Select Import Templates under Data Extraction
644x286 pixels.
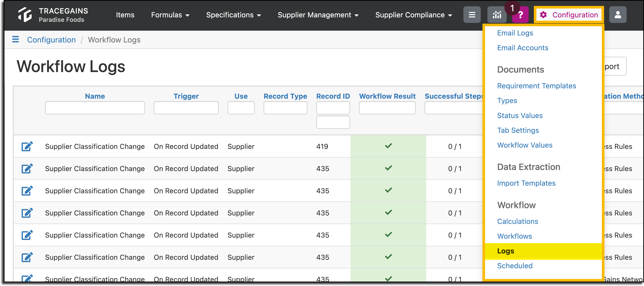[526, 183]
